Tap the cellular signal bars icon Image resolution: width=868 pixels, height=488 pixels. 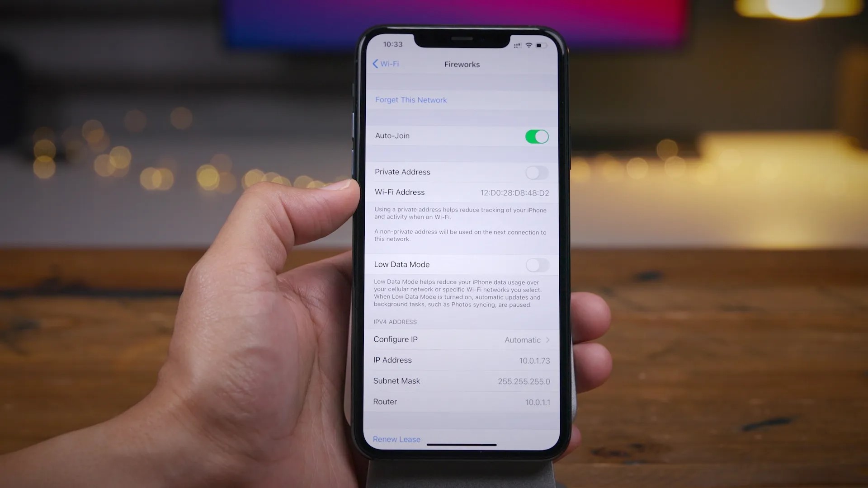[517, 45]
